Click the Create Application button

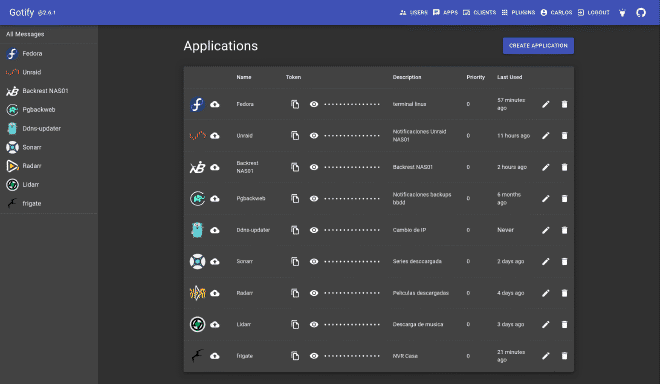tap(538, 45)
